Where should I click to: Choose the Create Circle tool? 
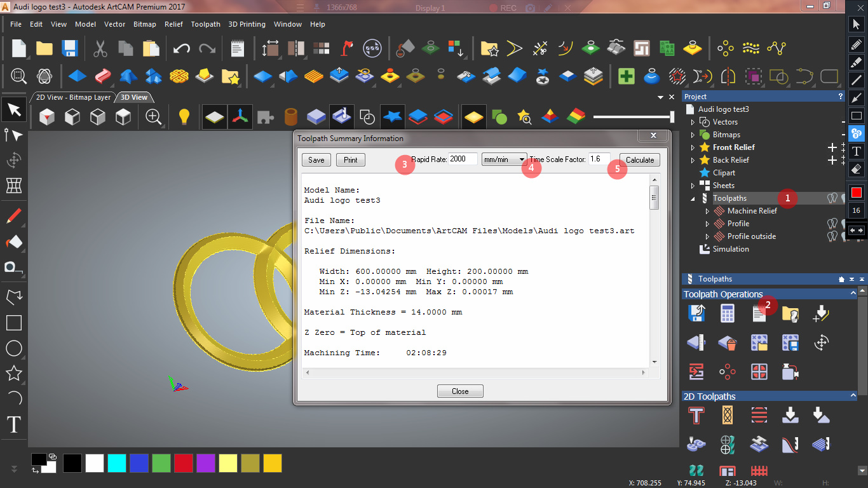(14, 348)
